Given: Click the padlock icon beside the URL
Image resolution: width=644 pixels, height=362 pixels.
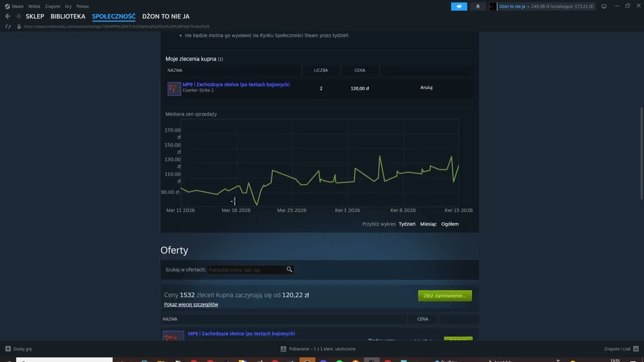Looking at the screenshot, I should (19, 26).
